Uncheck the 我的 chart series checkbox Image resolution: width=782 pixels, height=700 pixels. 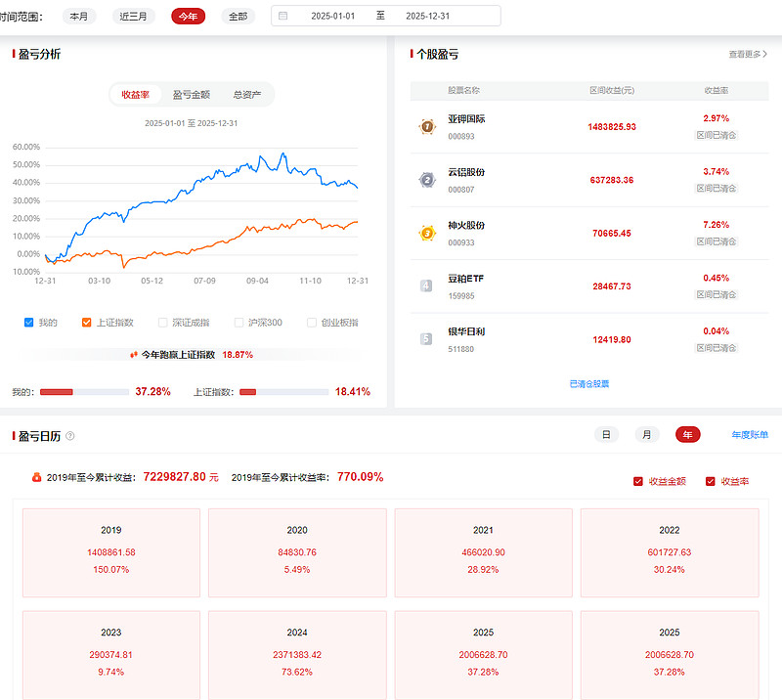pos(29,323)
